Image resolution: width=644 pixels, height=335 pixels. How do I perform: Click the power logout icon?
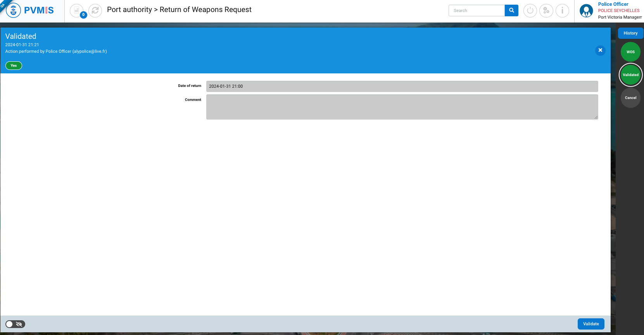click(x=530, y=10)
